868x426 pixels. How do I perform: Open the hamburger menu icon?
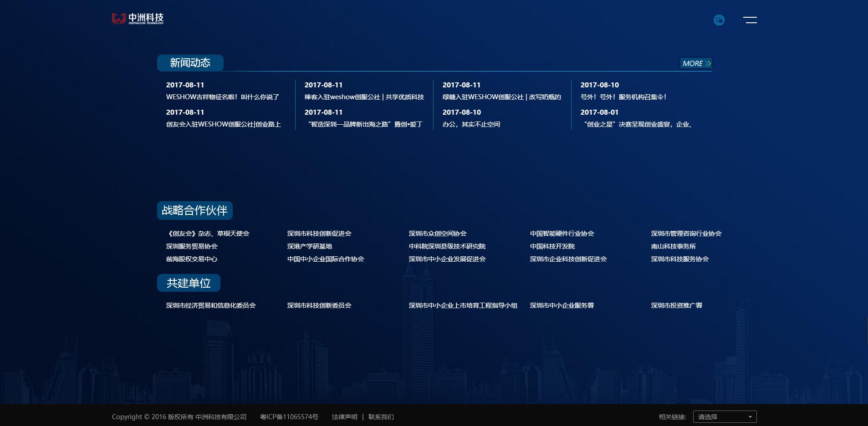click(750, 20)
